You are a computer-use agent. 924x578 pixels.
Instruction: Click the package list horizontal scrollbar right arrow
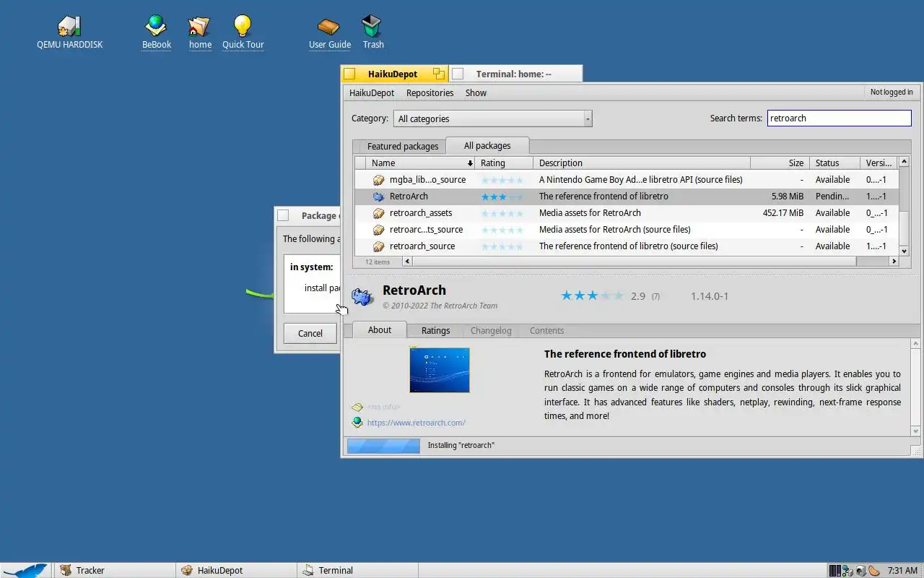894,262
